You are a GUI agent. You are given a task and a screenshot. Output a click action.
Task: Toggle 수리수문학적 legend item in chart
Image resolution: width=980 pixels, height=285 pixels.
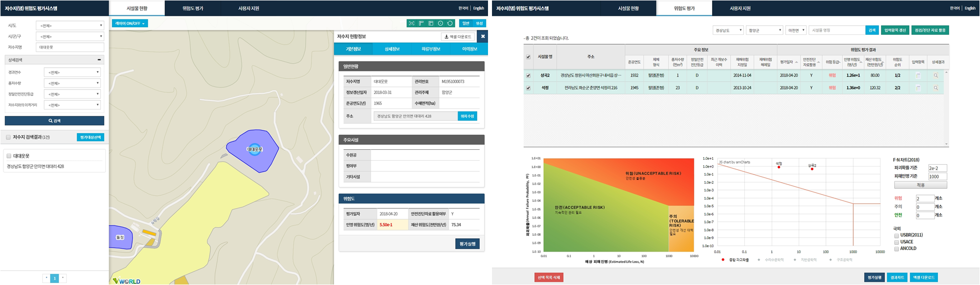click(x=771, y=260)
